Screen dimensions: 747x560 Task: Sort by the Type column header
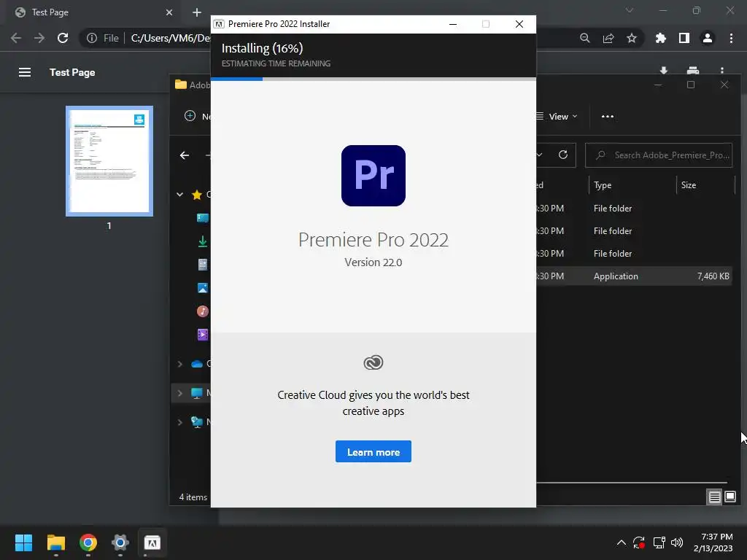(x=603, y=185)
